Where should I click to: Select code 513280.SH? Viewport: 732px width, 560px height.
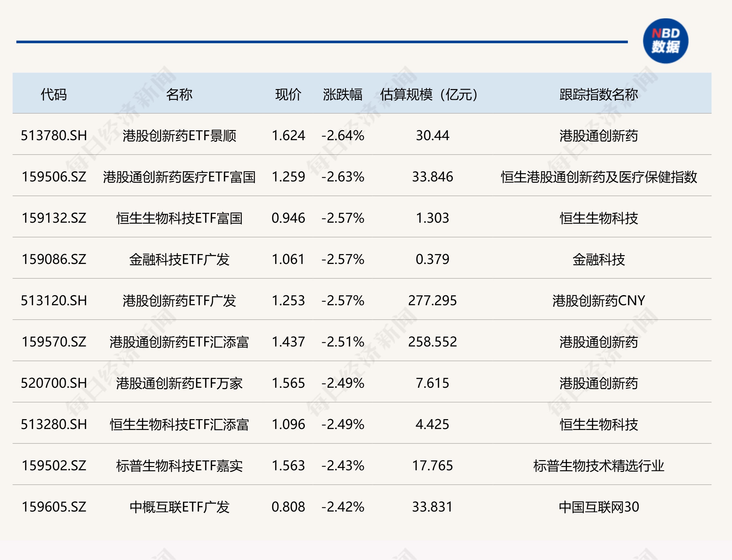point(54,425)
